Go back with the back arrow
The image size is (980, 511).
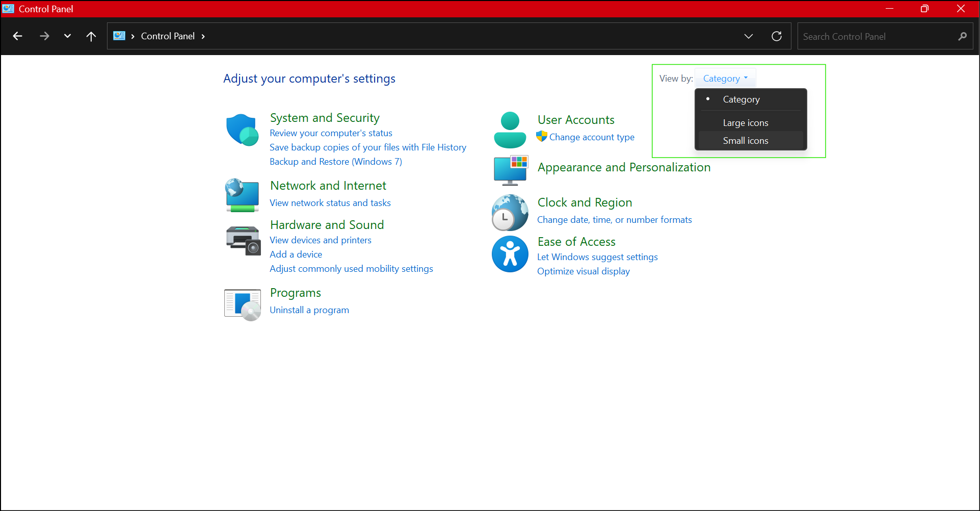18,36
